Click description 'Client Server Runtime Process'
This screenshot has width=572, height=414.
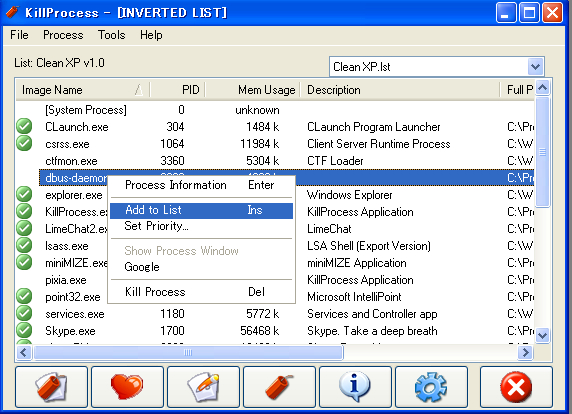(x=379, y=144)
